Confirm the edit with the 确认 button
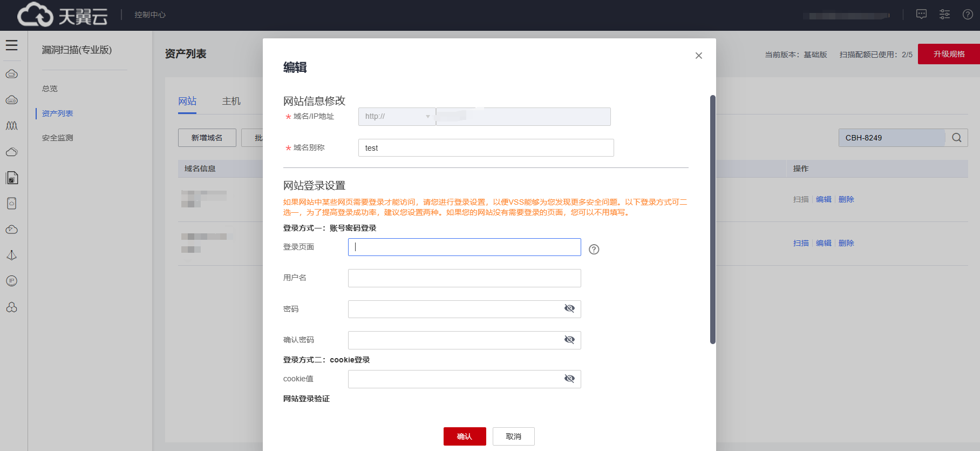 click(x=465, y=436)
